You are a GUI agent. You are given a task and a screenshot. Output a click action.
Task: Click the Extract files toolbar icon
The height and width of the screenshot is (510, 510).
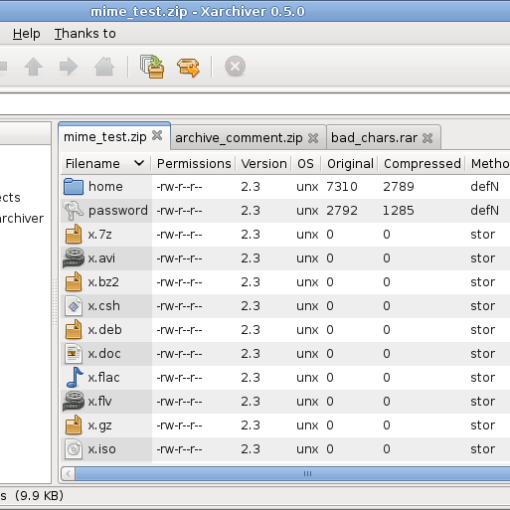click(x=188, y=67)
